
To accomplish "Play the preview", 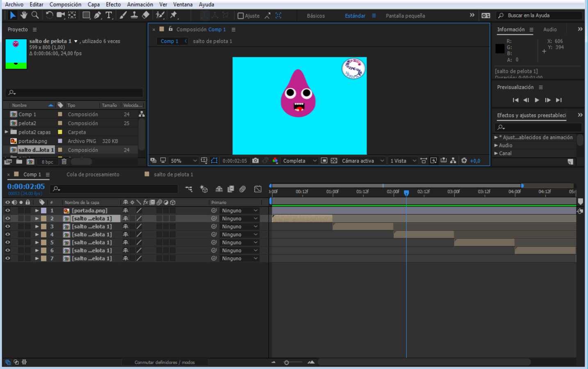I will click(537, 100).
